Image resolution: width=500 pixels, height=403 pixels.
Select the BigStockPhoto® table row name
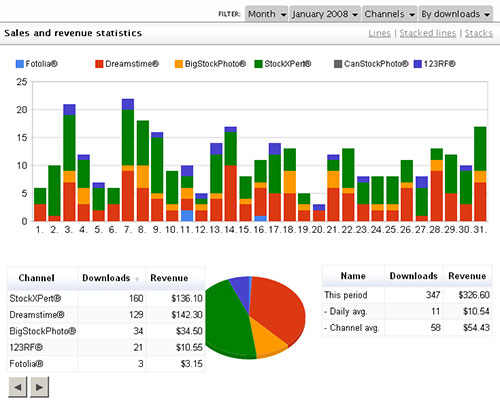click(43, 331)
